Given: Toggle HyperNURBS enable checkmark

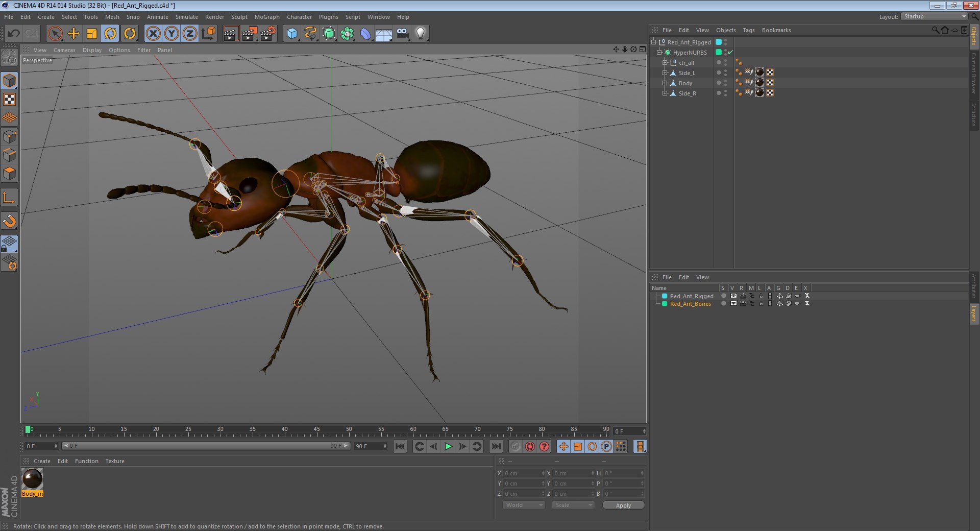Looking at the screenshot, I should point(730,52).
